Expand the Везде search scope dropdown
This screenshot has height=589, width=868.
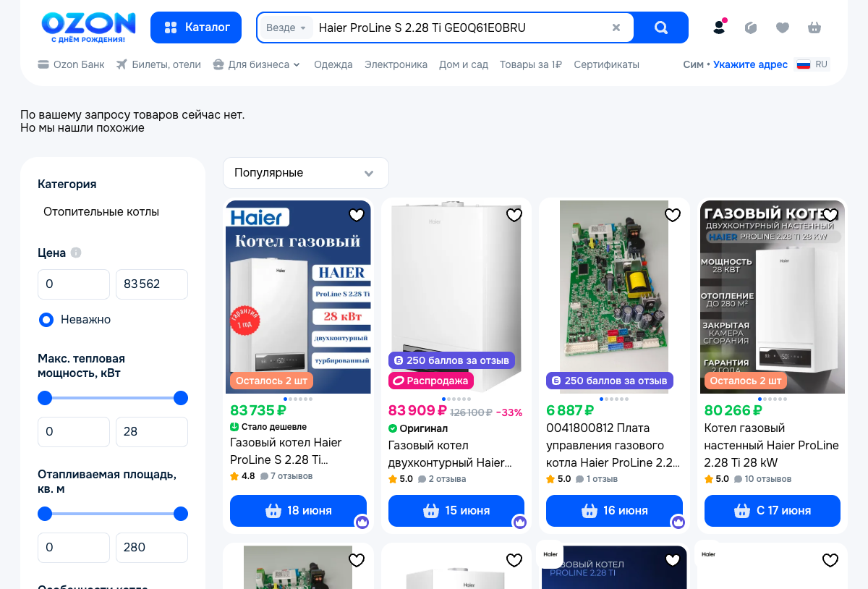(286, 27)
